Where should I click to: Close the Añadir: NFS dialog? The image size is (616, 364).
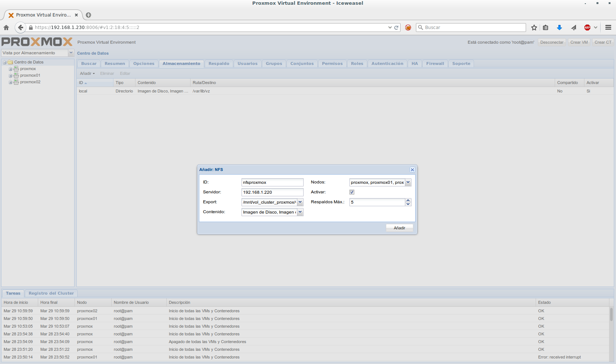click(x=412, y=170)
